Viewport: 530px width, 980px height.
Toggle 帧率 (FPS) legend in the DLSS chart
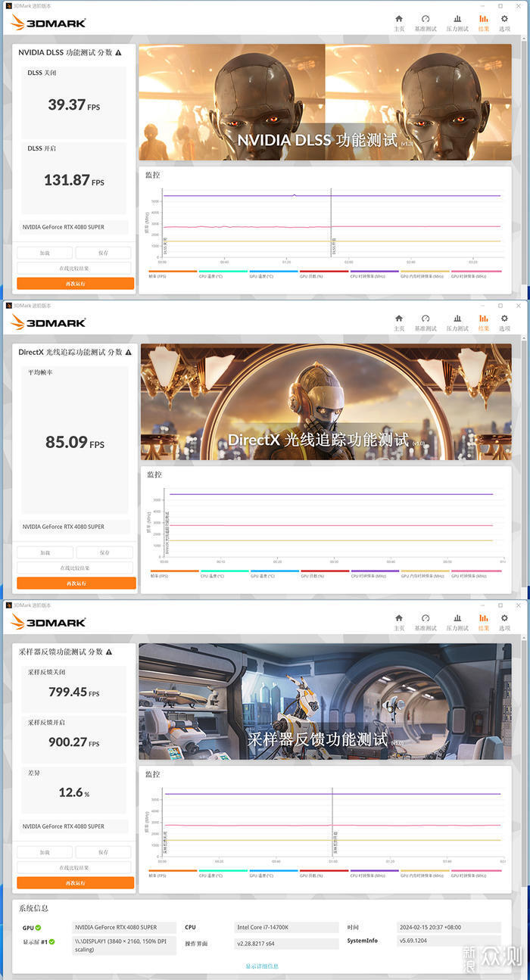pyautogui.click(x=173, y=274)
